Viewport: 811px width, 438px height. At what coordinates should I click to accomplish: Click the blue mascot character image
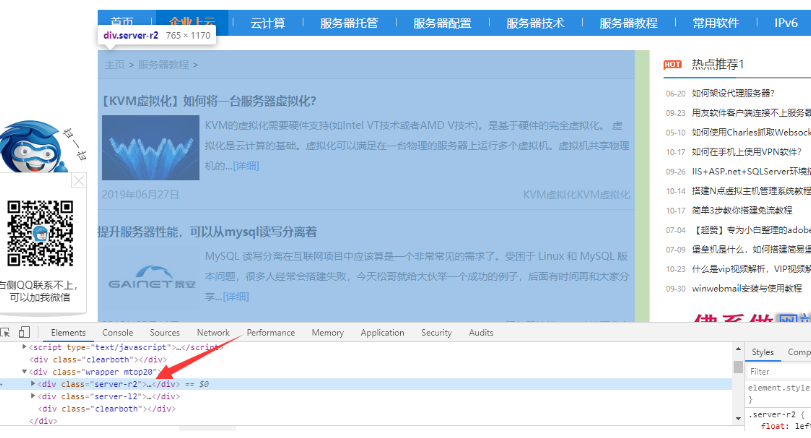[35, 147]
